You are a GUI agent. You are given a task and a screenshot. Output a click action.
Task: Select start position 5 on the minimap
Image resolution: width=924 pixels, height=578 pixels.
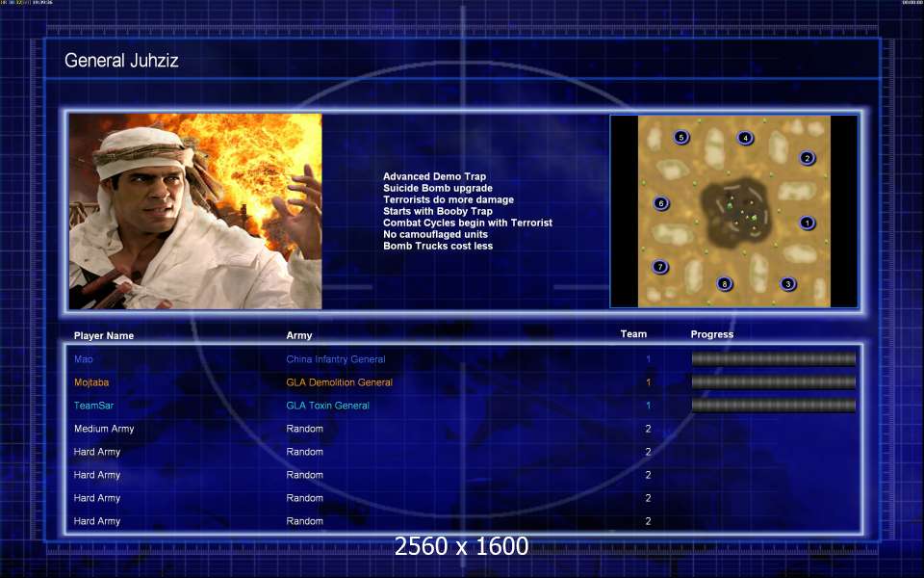(681, 138)
